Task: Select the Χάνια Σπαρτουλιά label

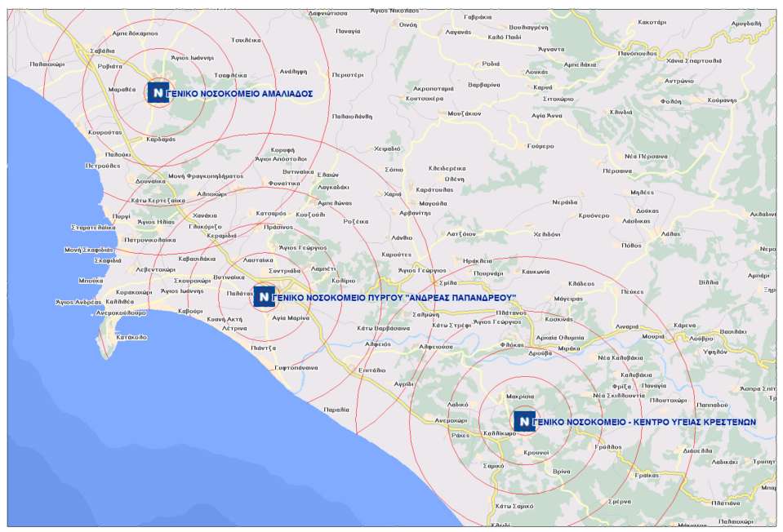Action: pos(694,60)
